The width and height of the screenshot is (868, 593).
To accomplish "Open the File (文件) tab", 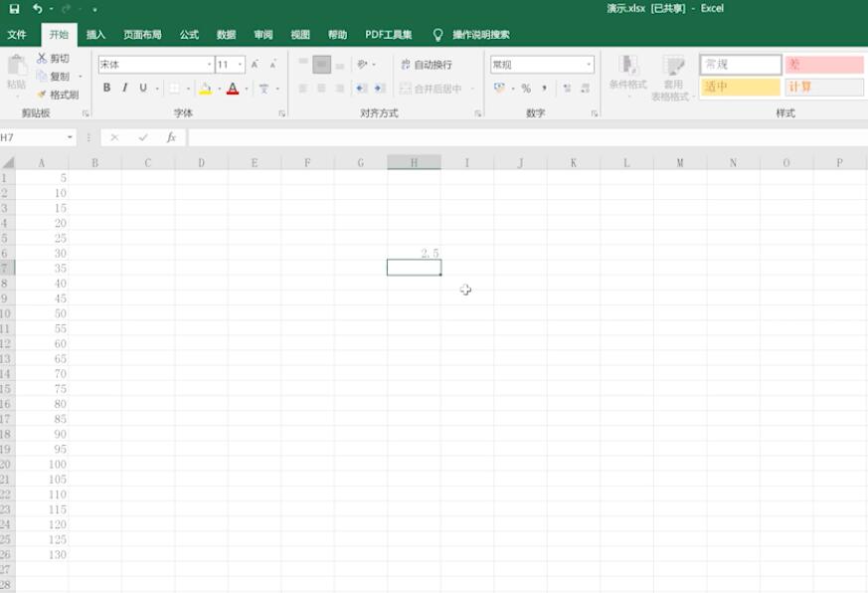I will (17, 35).
